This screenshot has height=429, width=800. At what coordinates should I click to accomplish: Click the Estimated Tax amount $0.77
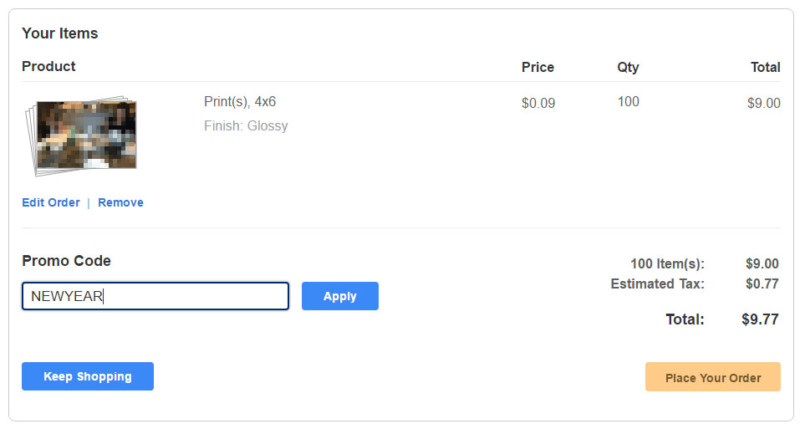(762, 284)
